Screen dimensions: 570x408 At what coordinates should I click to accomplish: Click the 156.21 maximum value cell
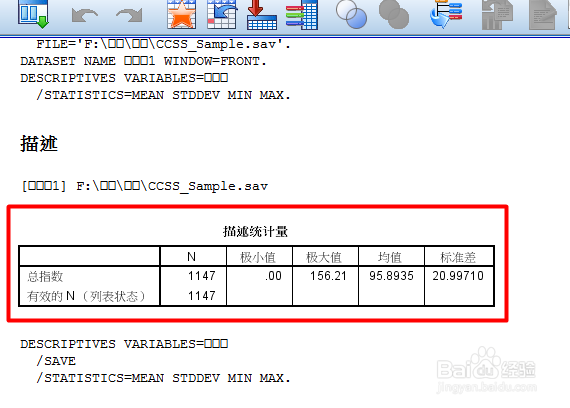[x=328, y=276]
